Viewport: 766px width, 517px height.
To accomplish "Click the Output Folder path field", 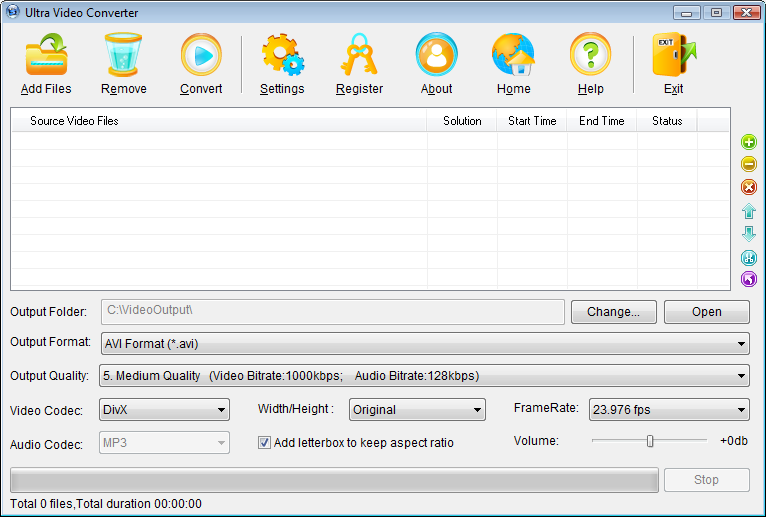I will point(333,312).
